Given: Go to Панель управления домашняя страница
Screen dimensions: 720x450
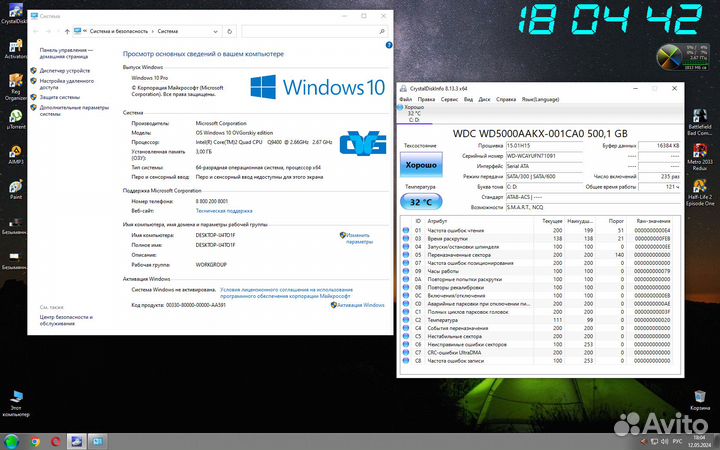Looking at the screenshot, I should click(66, 53).
